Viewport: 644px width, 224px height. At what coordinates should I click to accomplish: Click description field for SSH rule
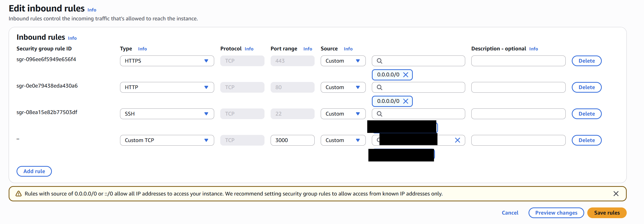click(518, 114)
